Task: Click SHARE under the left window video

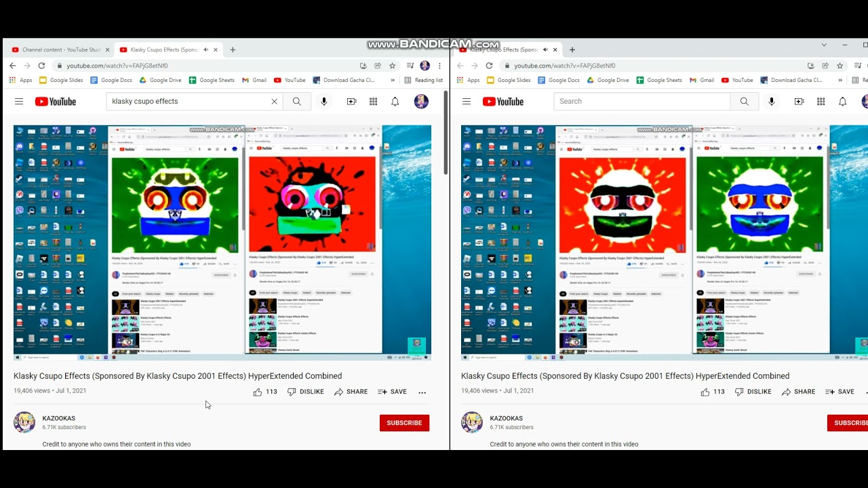Action: click(351, 392)
